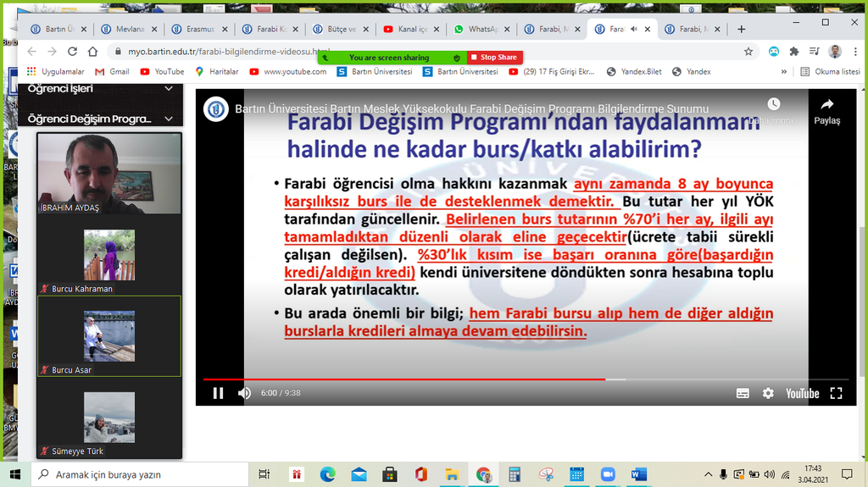This screenshot has width=868, height=487.
Task: Seek within the video progress bar
Action: pos(526,379)
